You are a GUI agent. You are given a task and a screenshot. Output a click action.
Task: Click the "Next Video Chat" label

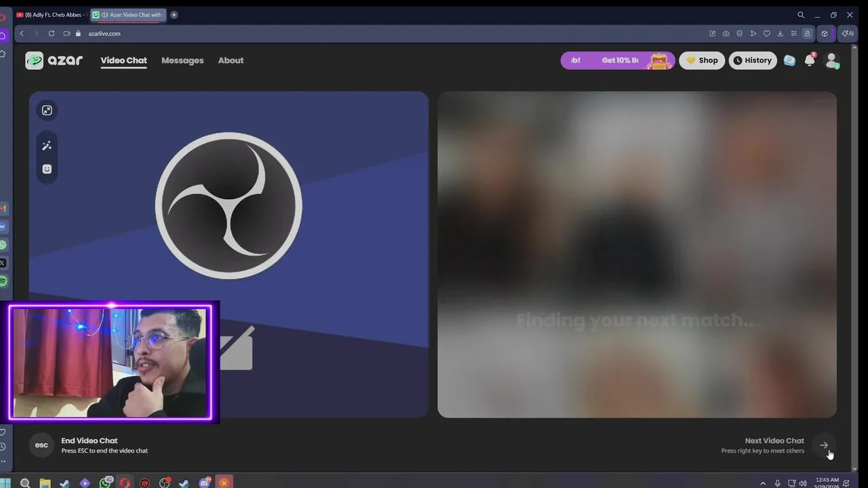pos(774,441)
